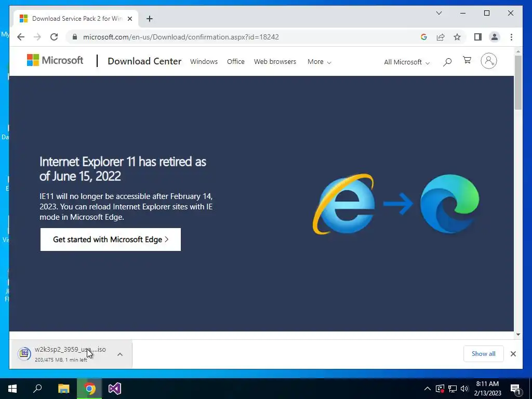Go back to the previous page
Viewport: 532px width, 399px height.
(21, 37)
